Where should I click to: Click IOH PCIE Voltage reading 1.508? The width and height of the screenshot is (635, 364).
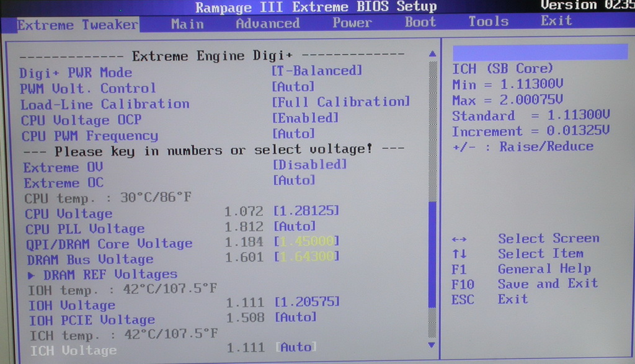pyautogui.click(x=246, y=318)
